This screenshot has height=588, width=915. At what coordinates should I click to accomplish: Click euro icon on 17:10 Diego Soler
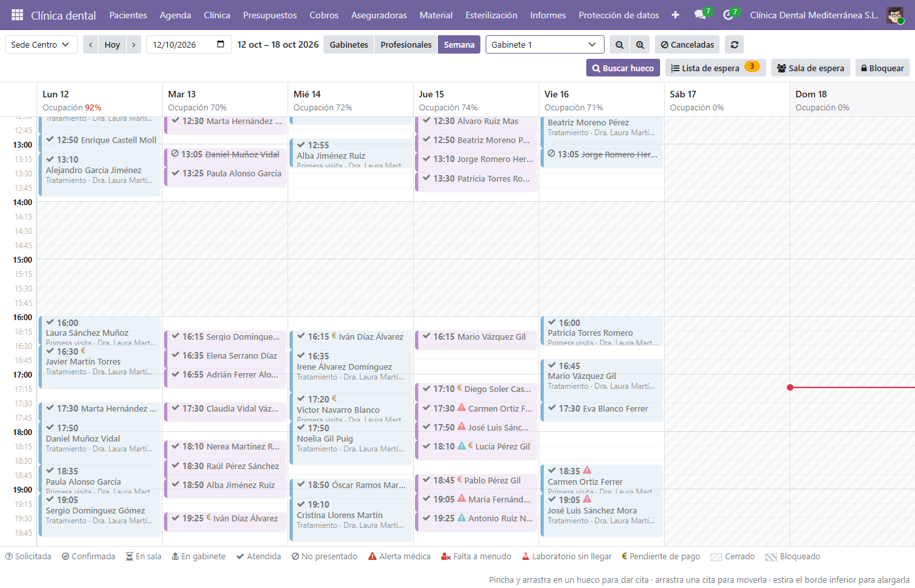[x=459, y=388]
